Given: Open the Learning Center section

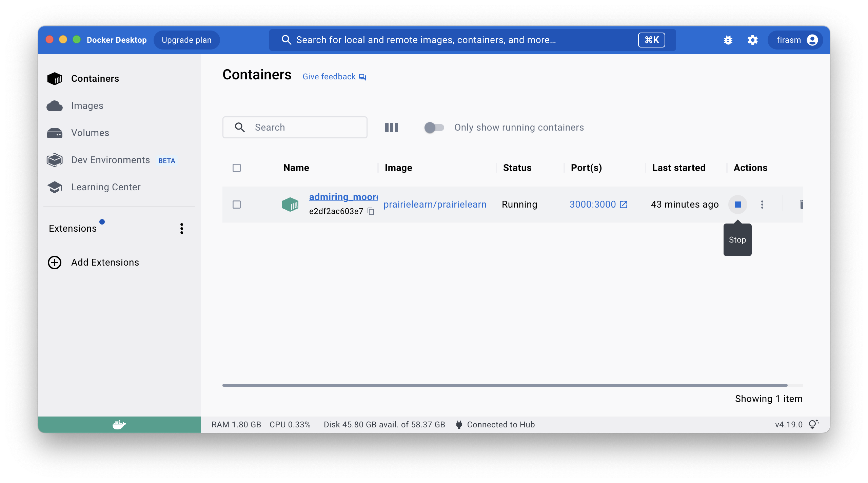Looking at the screenshot, I should [119, 187].
